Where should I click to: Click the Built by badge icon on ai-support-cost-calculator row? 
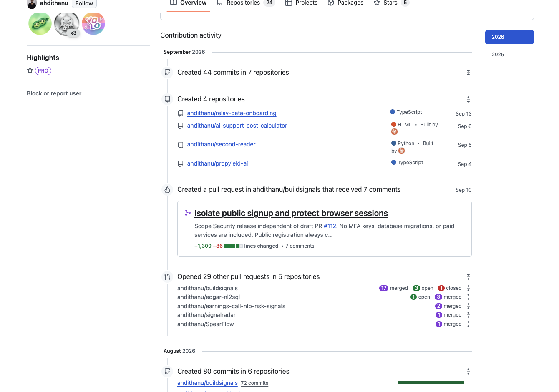[x=394, y=132]
